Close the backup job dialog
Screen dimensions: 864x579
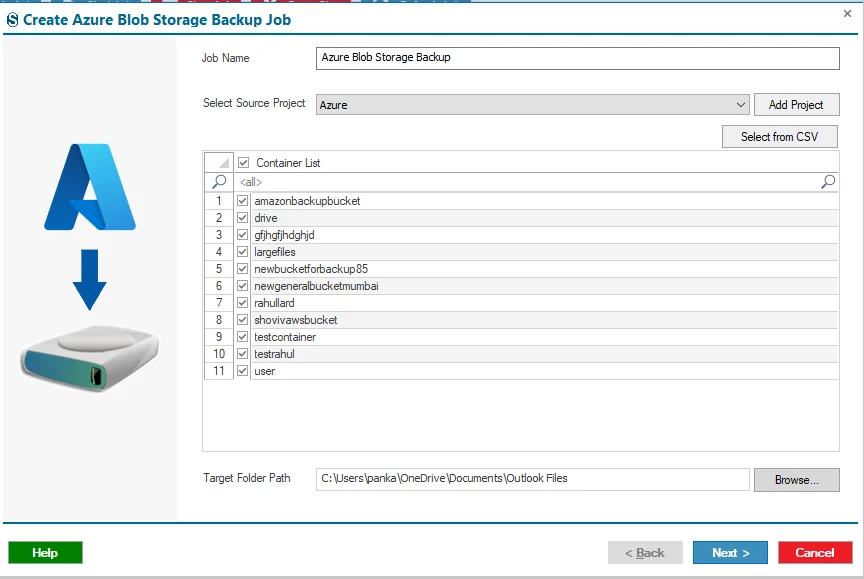click(x=847, y=14)
